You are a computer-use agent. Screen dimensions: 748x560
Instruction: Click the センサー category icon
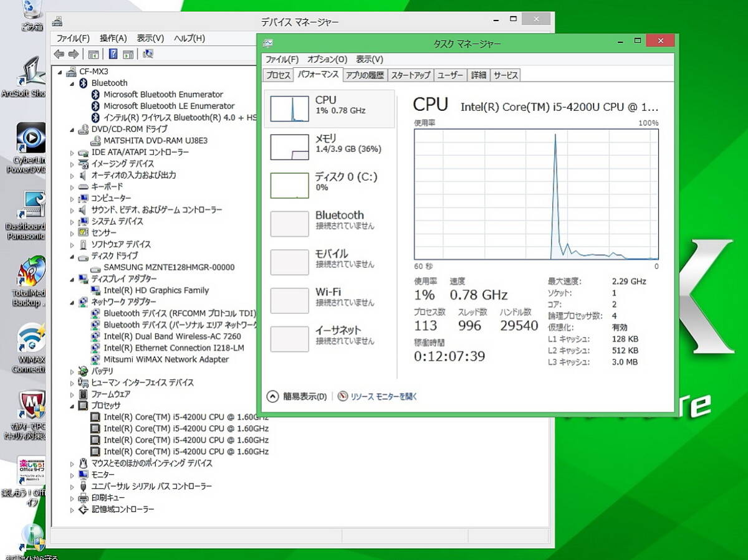pyautogui.click(x=84, y=233)
